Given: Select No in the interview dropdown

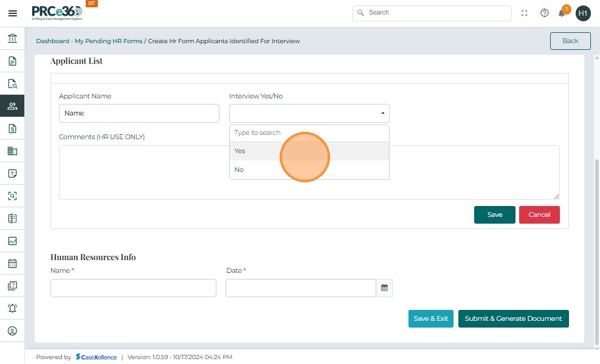Looking at the screenshot, I should coord(309,170).
